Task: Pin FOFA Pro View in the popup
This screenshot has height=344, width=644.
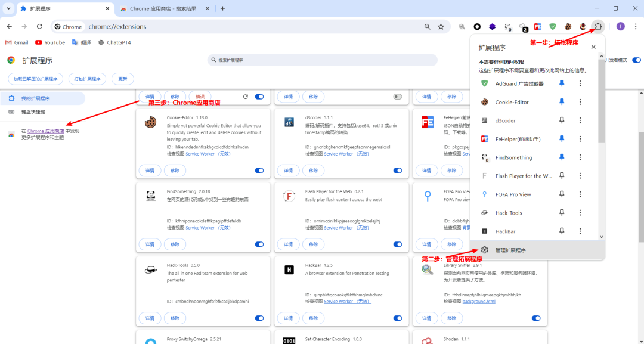Action: click(x=562, y=194)
